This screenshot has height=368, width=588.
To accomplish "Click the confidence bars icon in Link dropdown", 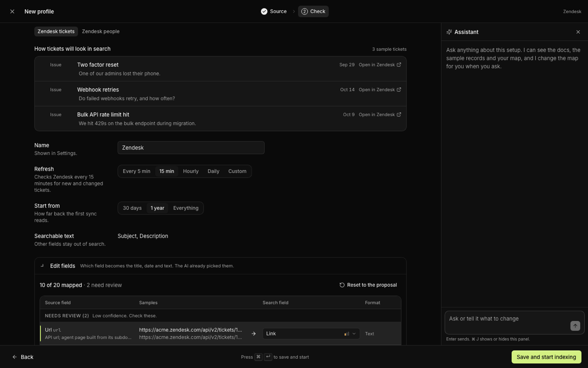I will (347, 333).
